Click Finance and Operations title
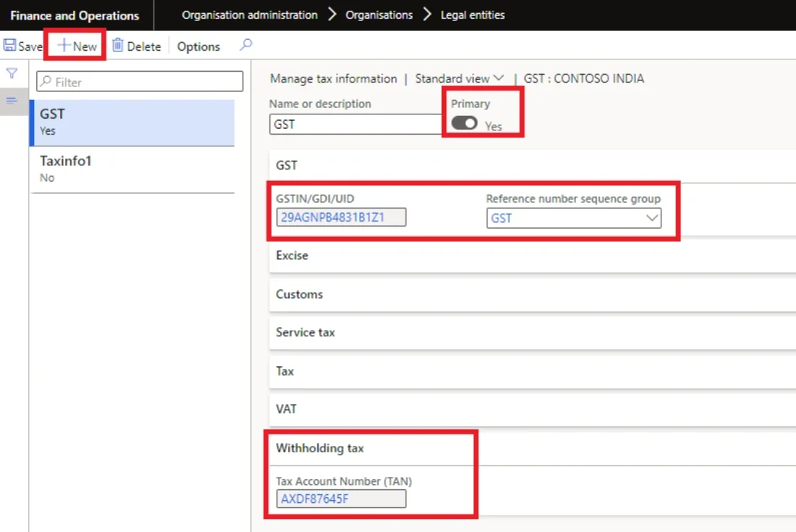Screen dimensions: 796x532 [75, 16]
